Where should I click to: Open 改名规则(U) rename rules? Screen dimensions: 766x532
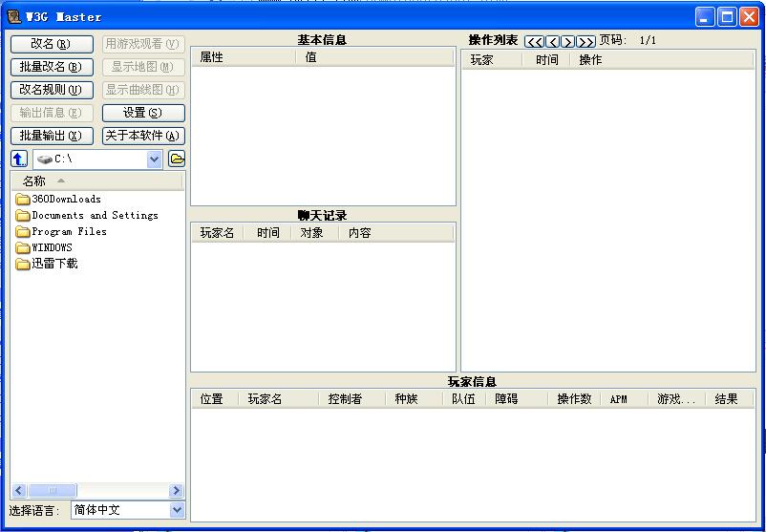[52, 90]
